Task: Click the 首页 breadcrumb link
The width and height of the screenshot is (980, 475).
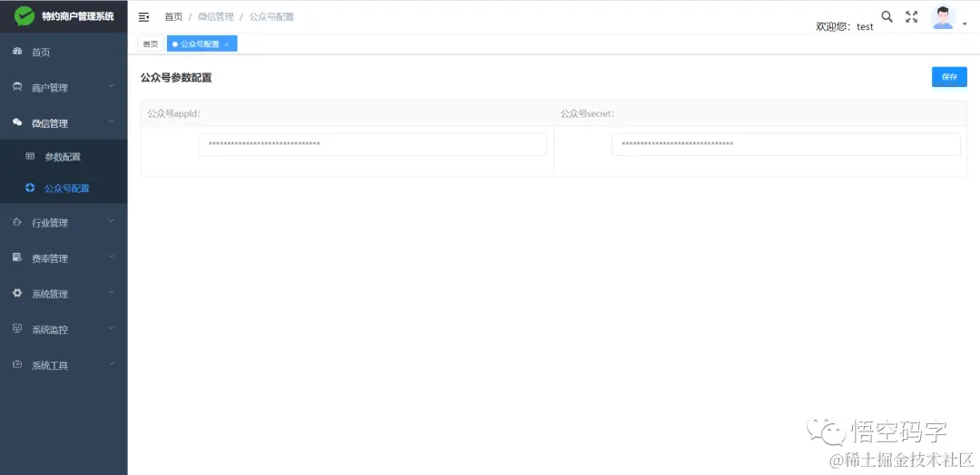Action: (173, 17)
